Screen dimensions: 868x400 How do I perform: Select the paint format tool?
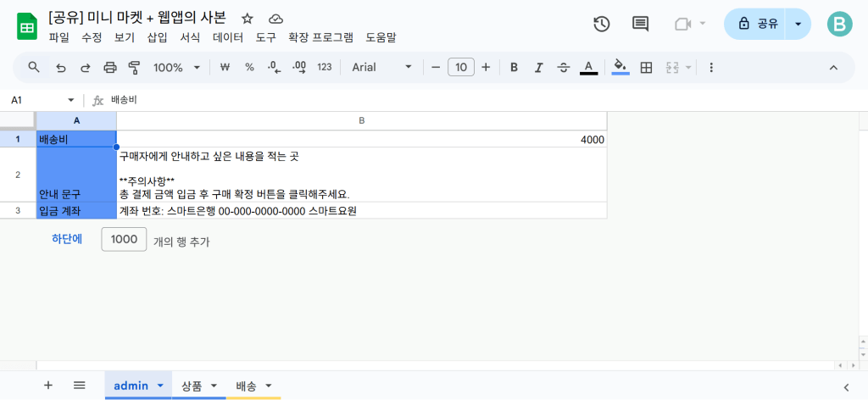point(134,67)
